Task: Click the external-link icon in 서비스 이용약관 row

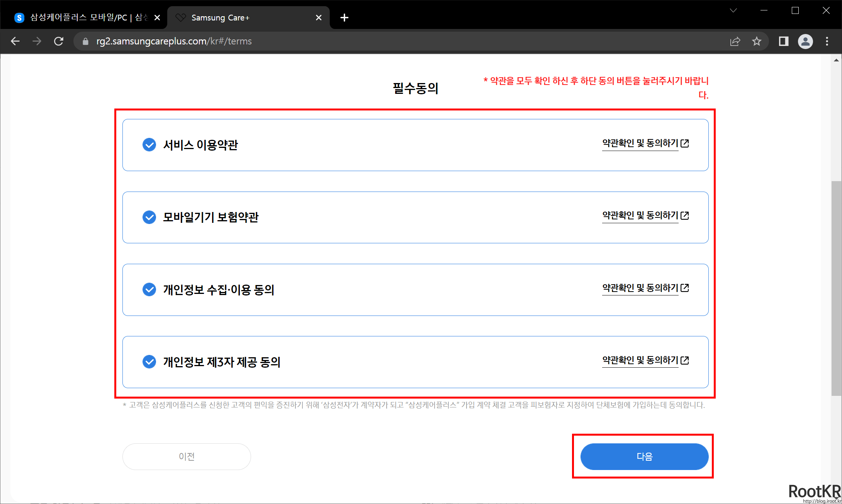Action: pyautogui.click(x=685, y=143)
